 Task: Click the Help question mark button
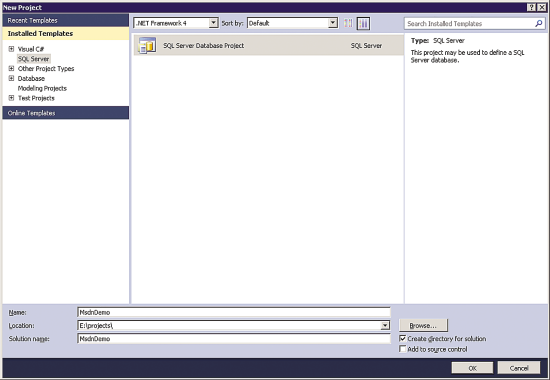[x=531, y=7]
